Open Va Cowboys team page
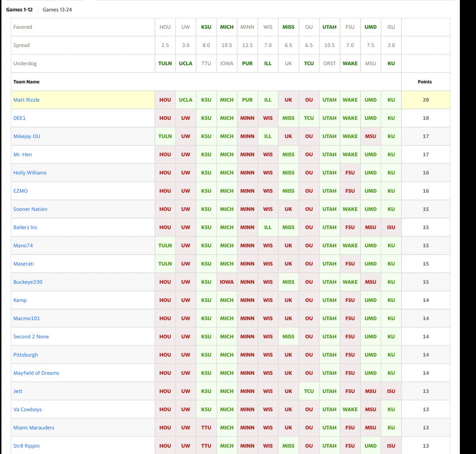This screenshot has height=454, width=476. [28, 410]
